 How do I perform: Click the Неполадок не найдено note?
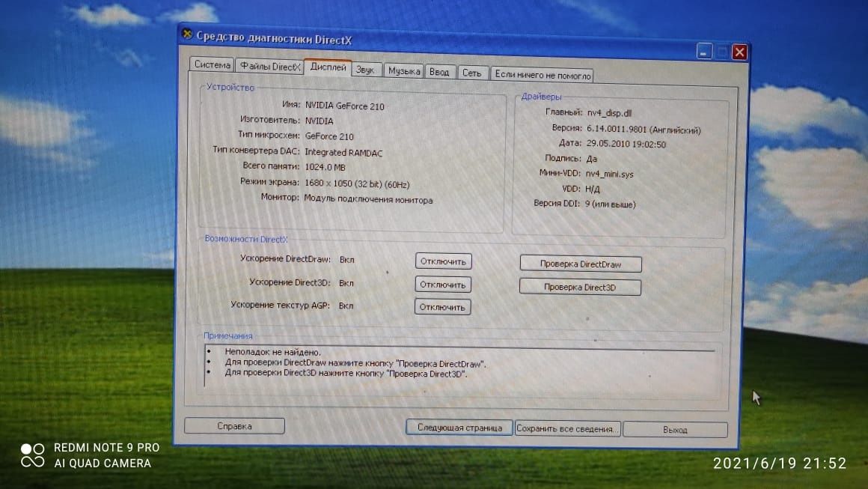[273, 352]
